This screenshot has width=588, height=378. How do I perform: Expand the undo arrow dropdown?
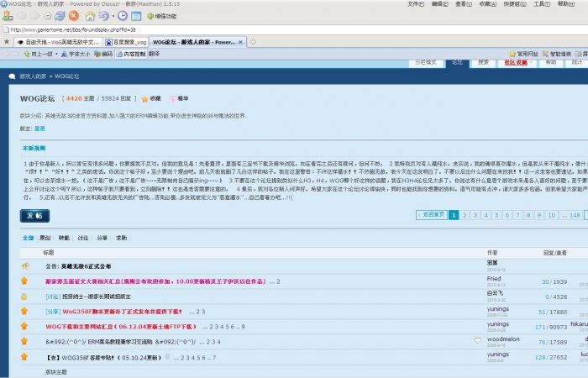click(113, 16)
